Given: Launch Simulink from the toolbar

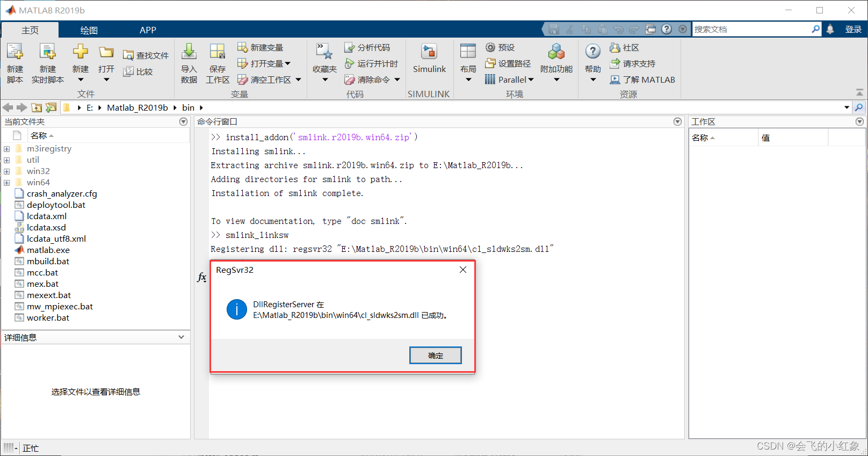Looking at the screenshot, I should (429, 58).
